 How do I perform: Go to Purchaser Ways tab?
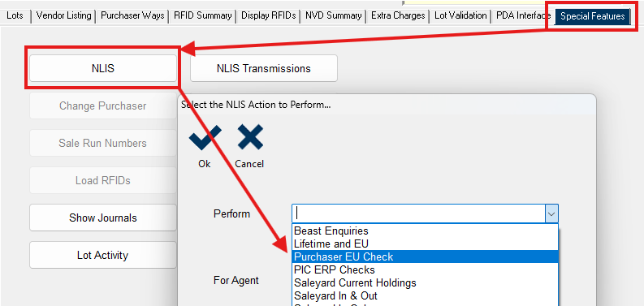pyautogui.click(x=132, y=16)
